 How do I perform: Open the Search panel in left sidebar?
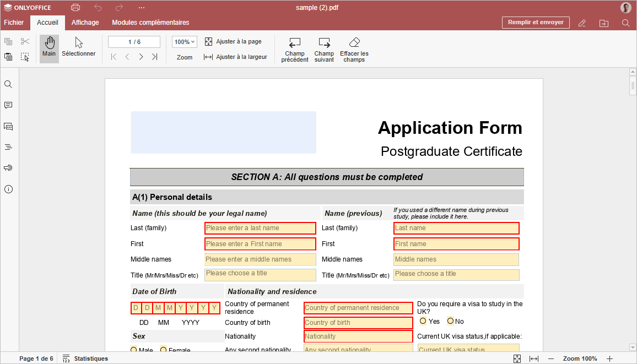click(8, 84)
